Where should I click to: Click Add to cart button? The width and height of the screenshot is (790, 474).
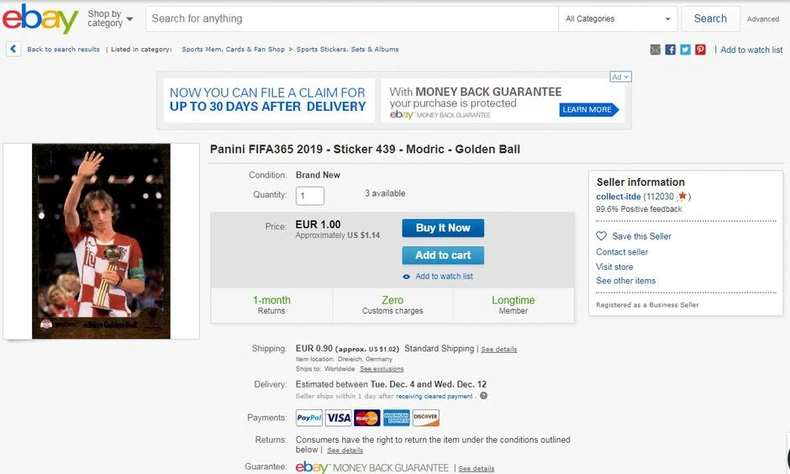tap(443, 255)
